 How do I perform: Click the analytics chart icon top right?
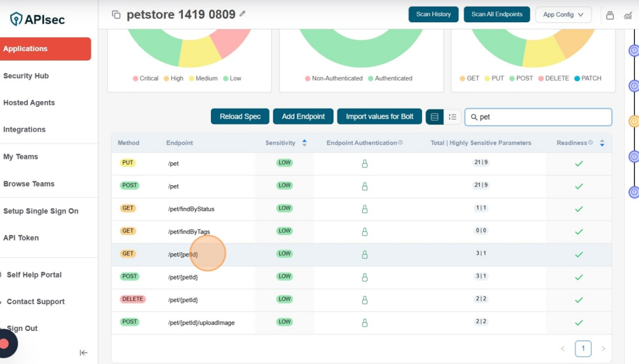point(626,15)
